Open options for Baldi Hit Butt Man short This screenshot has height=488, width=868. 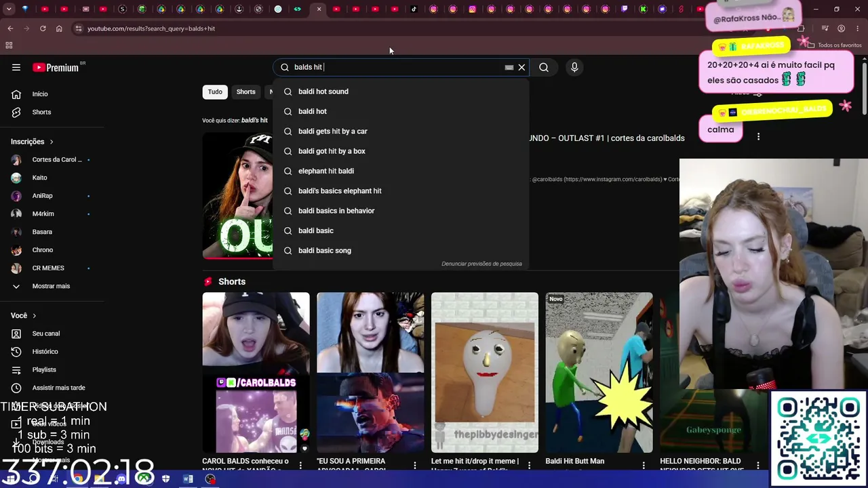coord(644,465)
